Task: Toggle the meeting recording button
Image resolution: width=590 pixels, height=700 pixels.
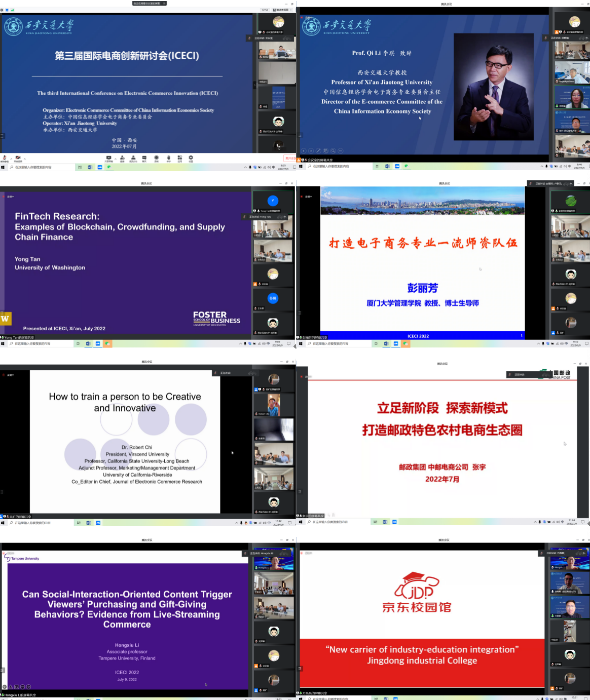Action: pos(157,158)
